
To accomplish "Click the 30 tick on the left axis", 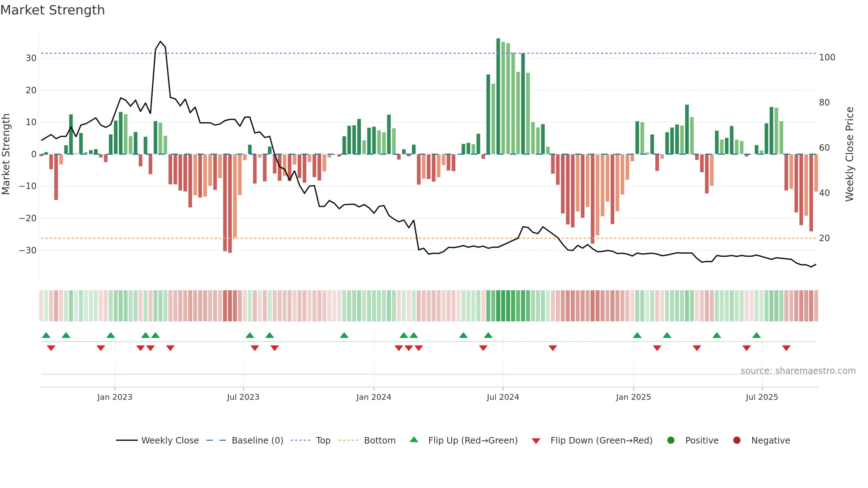I will 31,58.
